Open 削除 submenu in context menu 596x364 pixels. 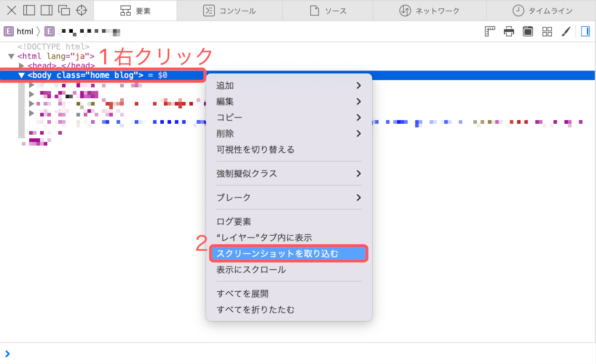[289, 134]
